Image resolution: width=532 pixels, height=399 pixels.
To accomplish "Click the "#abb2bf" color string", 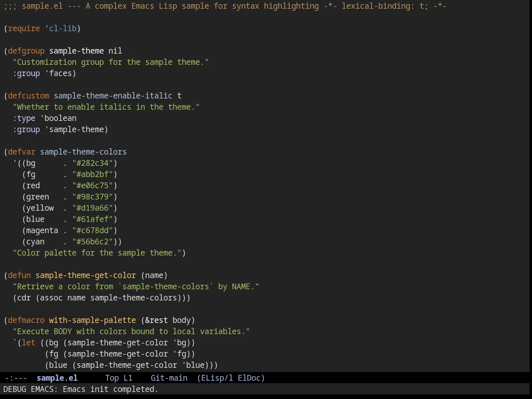I will click(92, 174).
